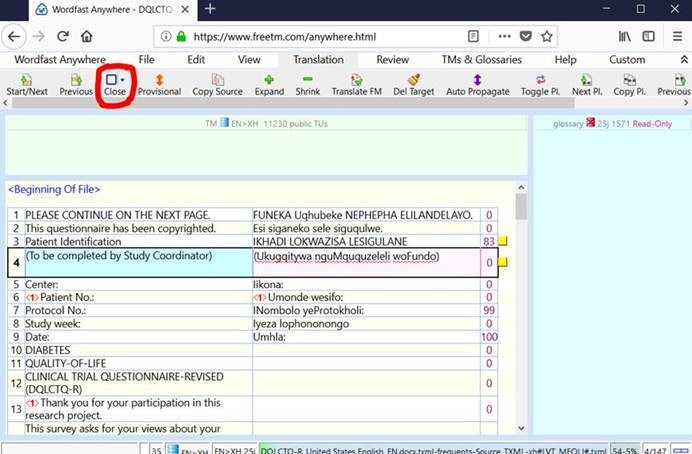
Task: Open the Review tab
Action: tap(392, 60)
